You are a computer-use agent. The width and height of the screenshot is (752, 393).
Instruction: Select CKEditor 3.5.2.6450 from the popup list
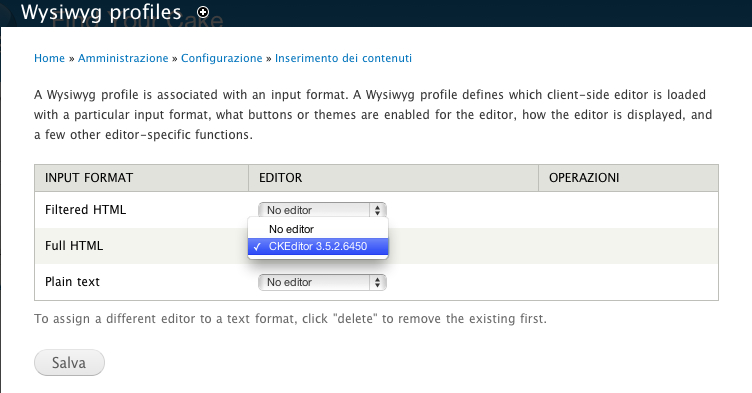tap(318, 247)
